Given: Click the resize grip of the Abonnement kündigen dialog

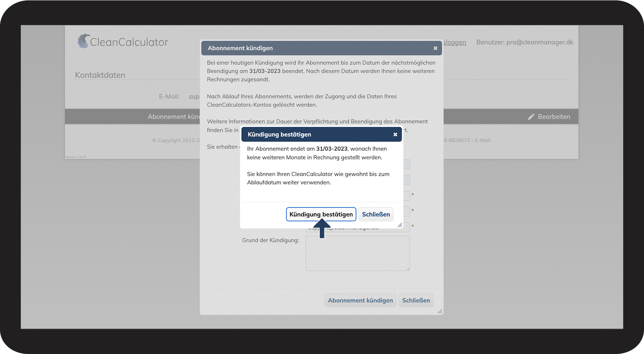Looking at the screenshot, I should (440, 311).
